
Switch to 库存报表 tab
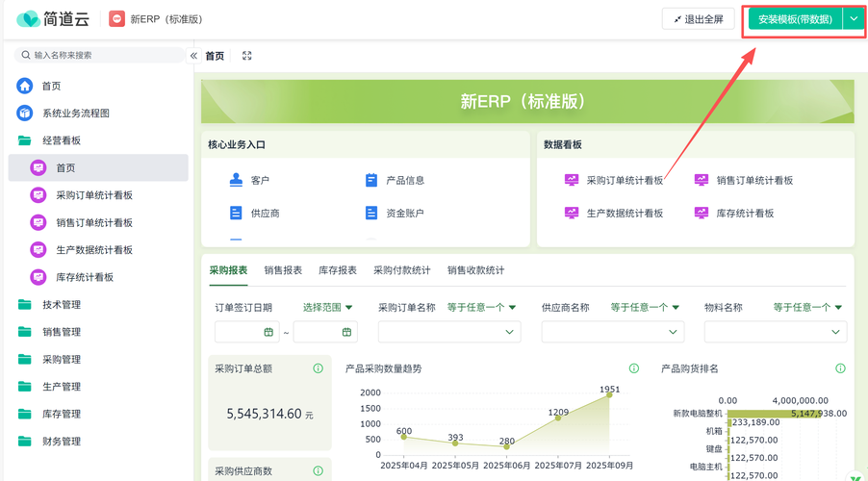[x=338, y=270]
